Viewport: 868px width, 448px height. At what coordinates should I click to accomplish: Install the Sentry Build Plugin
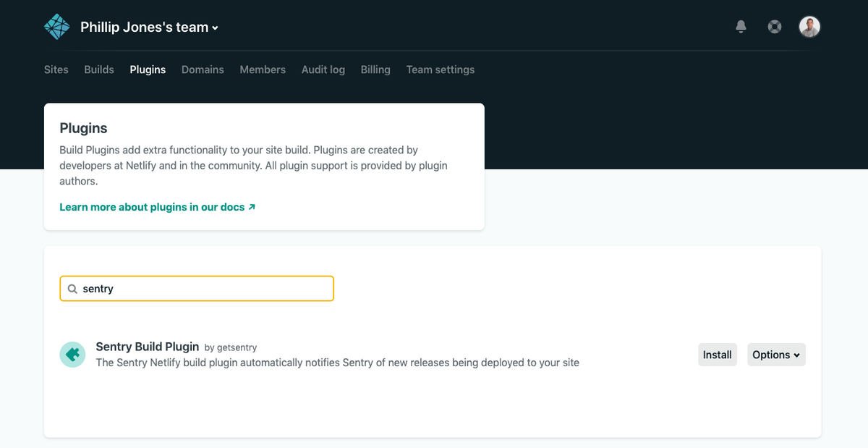717,355
